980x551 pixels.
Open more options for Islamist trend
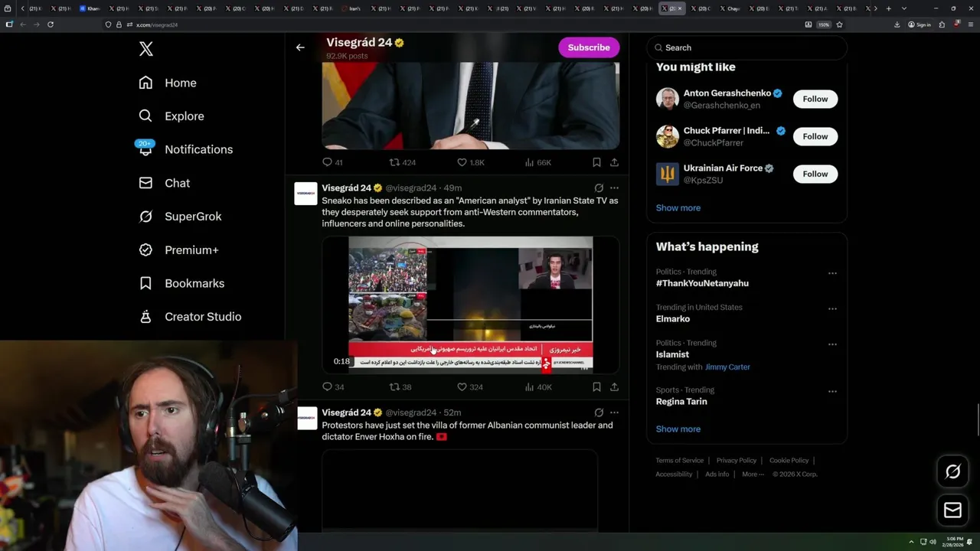tap(832, 344)
